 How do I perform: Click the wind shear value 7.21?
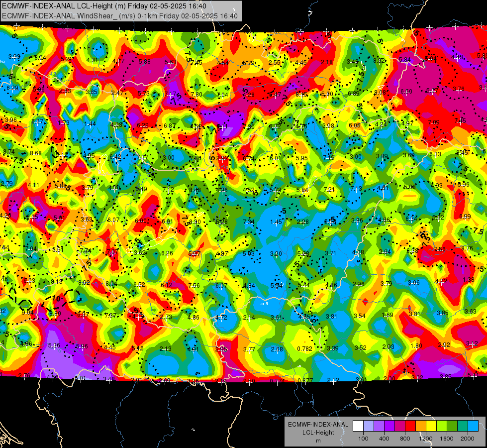pos(329,189)
